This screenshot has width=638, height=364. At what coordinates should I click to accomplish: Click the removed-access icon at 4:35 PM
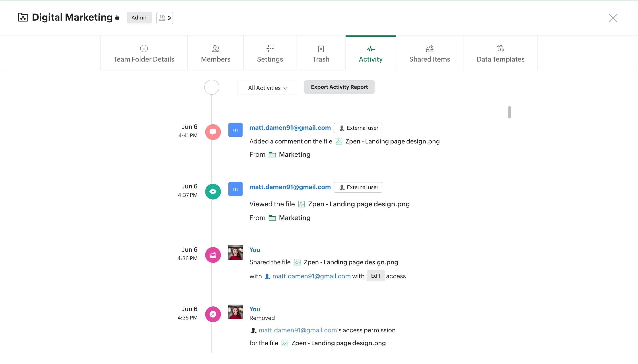[213, 314]
